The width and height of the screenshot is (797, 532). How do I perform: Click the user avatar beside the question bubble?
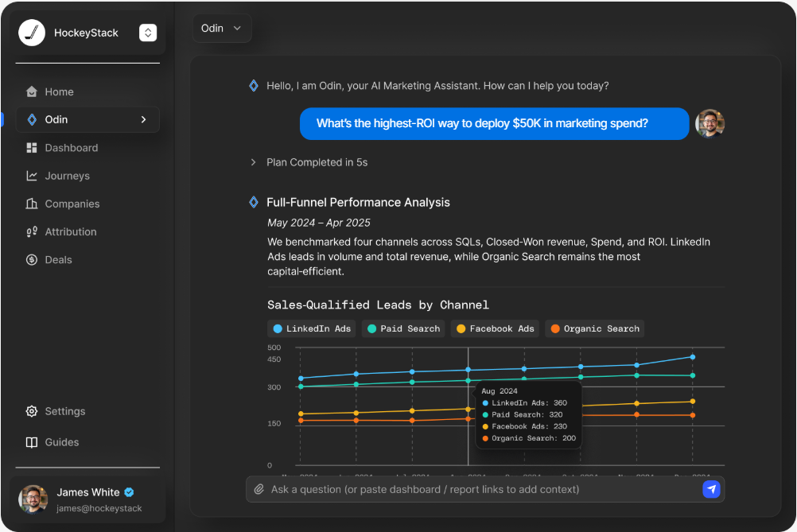[x=710, y=123]
